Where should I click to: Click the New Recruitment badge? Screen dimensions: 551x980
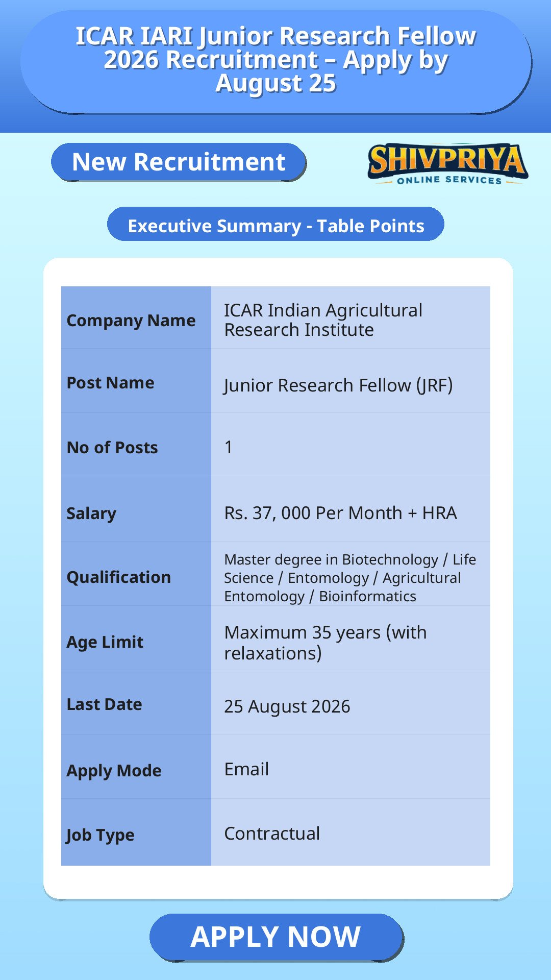179,162
